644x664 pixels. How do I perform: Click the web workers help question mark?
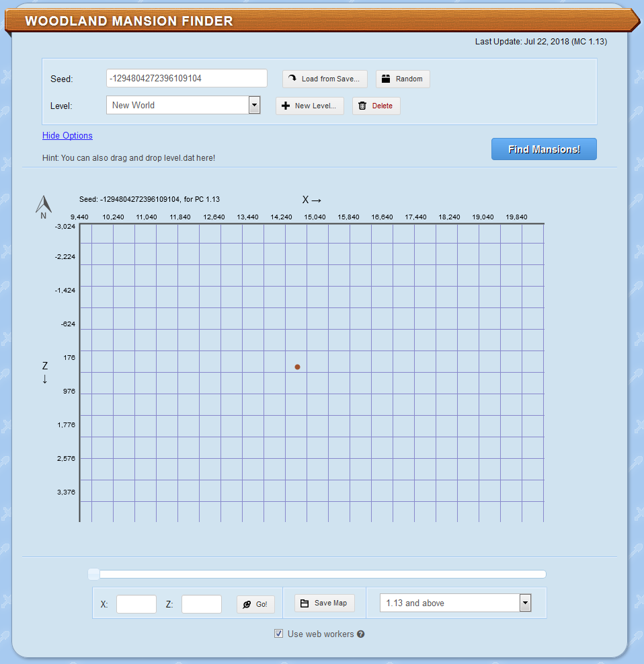(360, 634)
